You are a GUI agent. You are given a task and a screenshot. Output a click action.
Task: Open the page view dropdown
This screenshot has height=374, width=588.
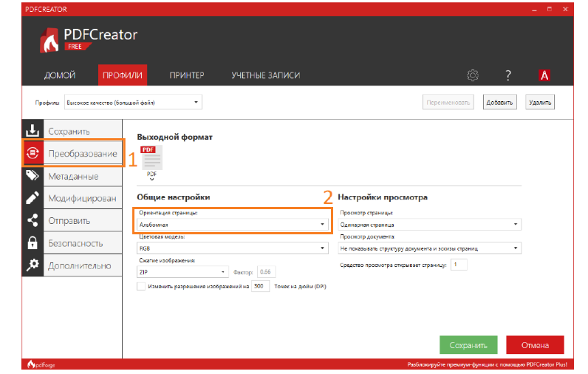[429, 224]
